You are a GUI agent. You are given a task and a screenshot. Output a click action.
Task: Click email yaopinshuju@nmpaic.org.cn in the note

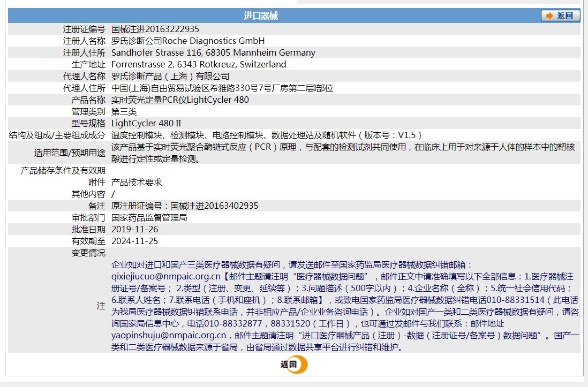point(169,335)
